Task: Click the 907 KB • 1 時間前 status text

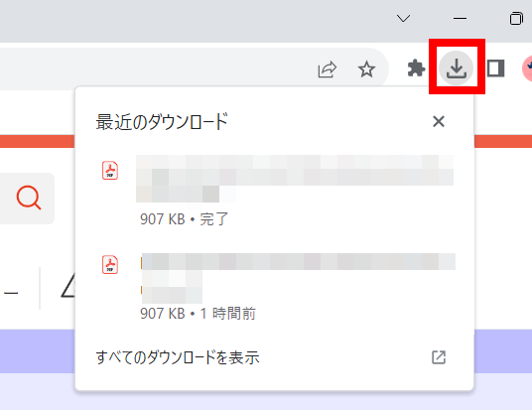Action: tap(198, 313)
